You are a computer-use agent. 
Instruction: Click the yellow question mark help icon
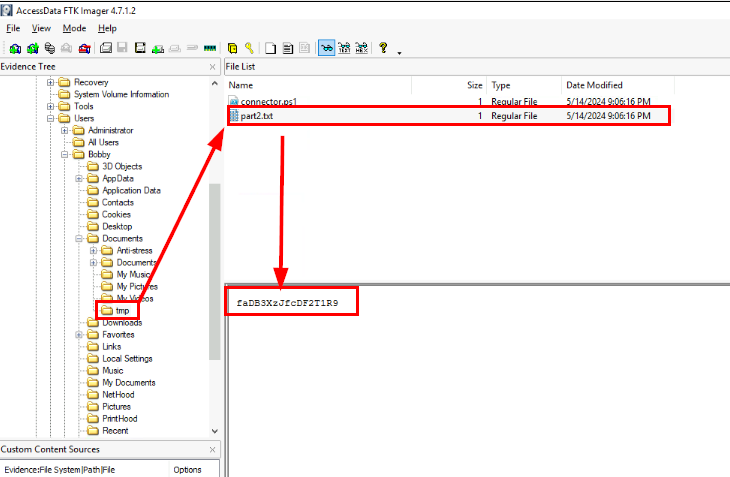[x=384, y=47]
